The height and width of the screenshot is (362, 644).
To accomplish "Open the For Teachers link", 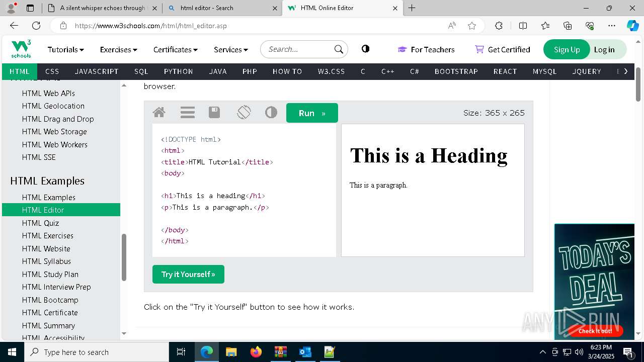I will coord(426,49).
